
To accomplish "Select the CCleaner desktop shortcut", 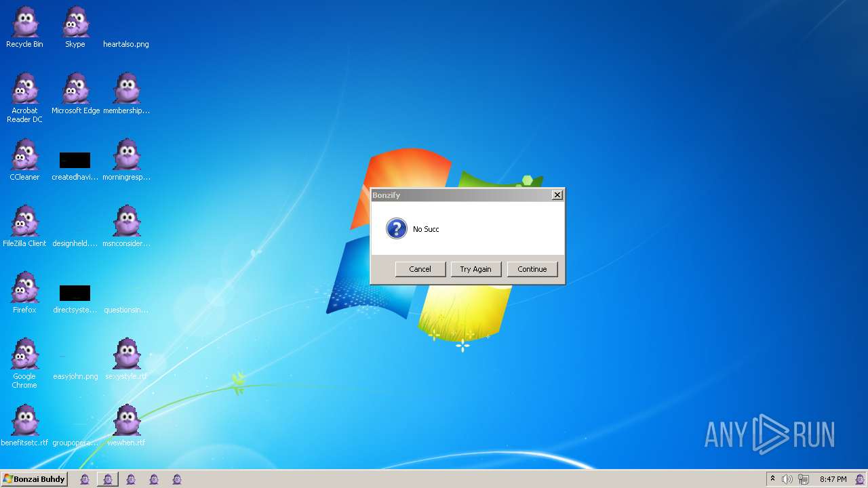I will (24, 161).
